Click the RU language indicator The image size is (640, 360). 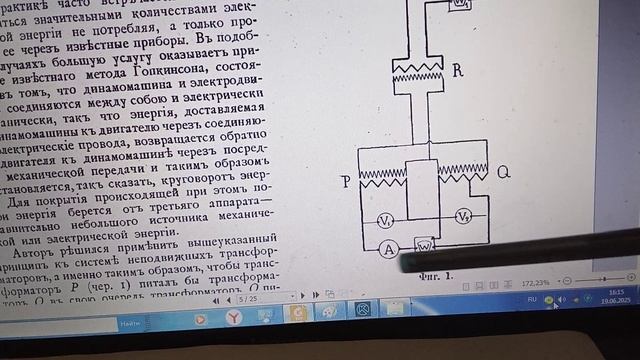point(531,300)
